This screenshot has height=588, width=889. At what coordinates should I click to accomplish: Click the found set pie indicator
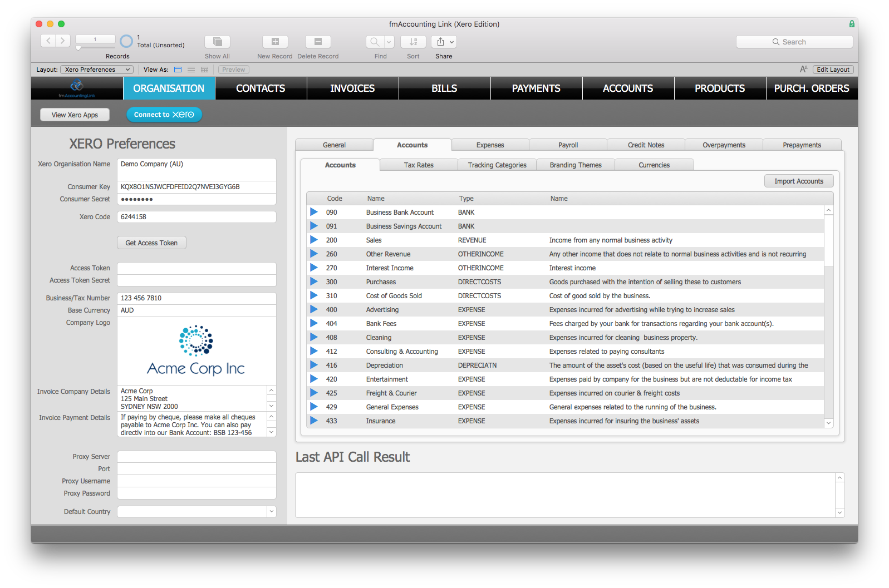click(127, 41)
